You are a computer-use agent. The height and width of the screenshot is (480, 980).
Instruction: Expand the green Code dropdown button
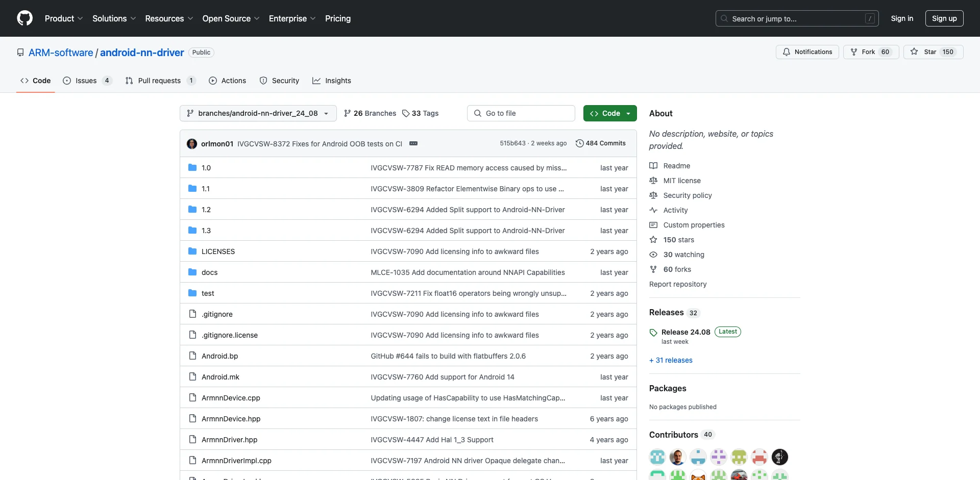[x=610, y=113]
